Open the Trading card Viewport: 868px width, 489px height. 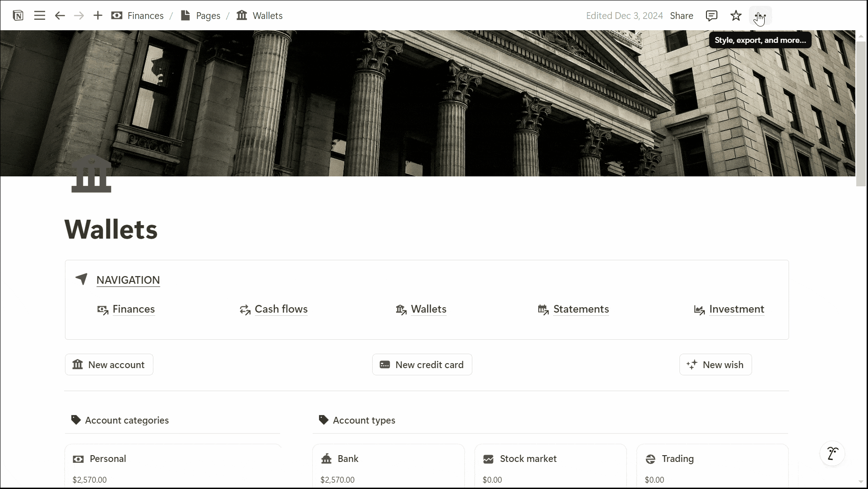pyautogui.click(x=712, y=466)
